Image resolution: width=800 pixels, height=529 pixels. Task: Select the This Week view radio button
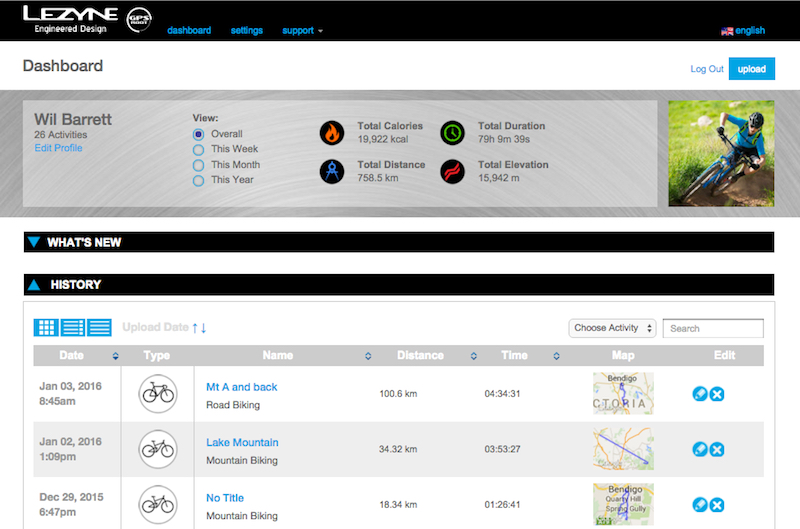point(198,149)
